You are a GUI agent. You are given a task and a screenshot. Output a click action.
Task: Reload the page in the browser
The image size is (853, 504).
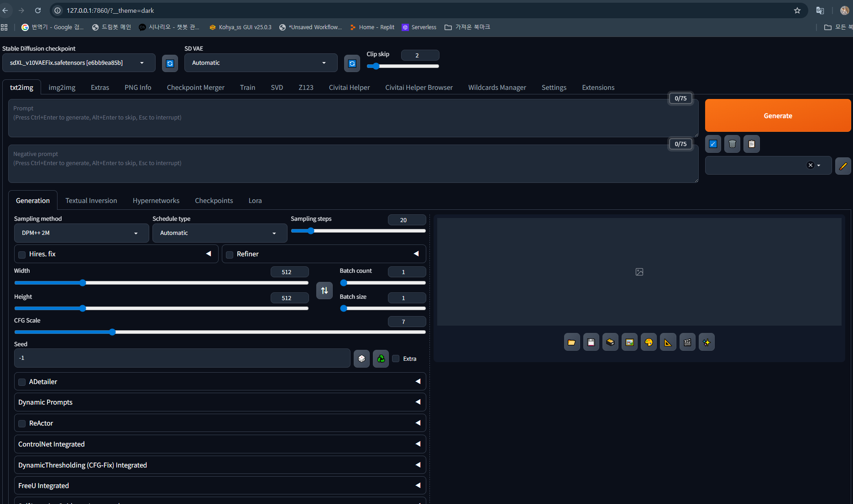[38, 10]
